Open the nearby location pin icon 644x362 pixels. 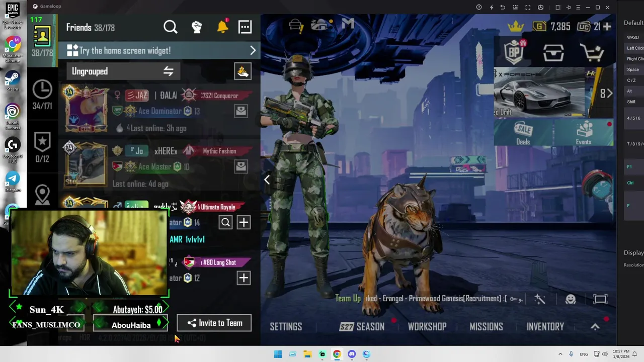click(x=42, y=195)
